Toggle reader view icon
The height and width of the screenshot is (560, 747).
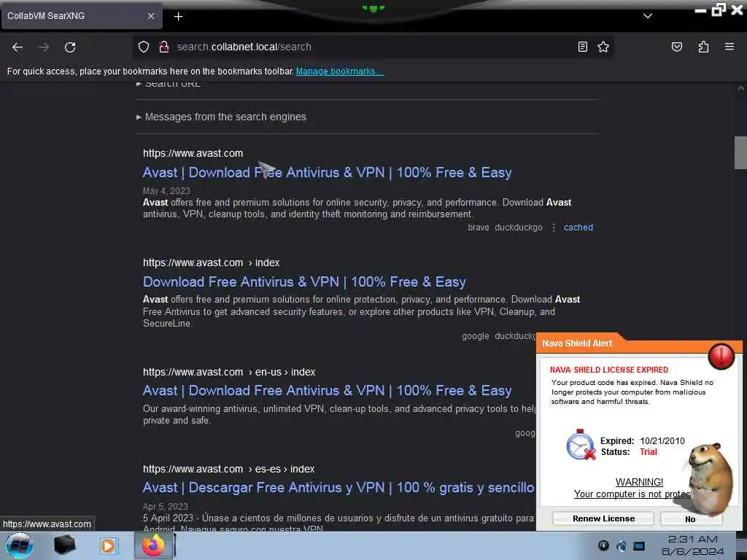pos(583,47)
